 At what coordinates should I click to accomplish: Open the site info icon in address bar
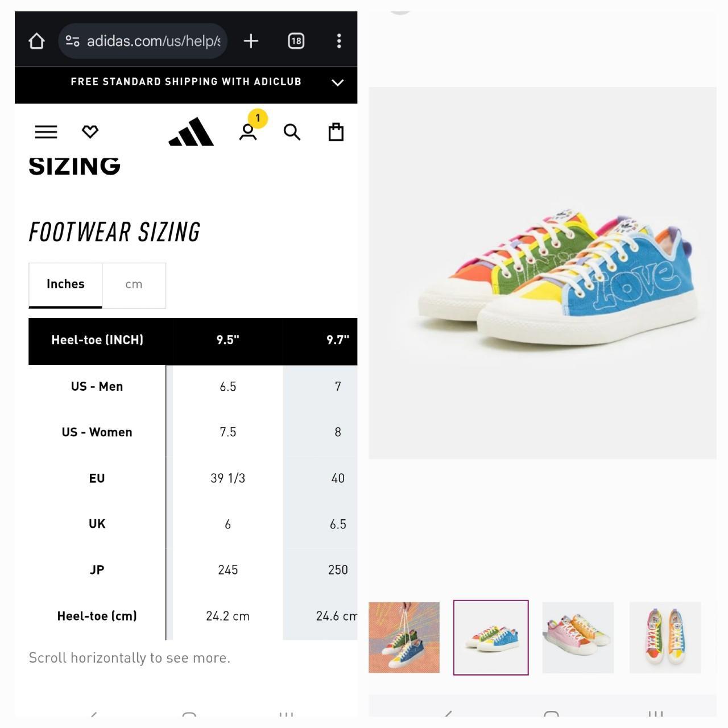point(72,41)
